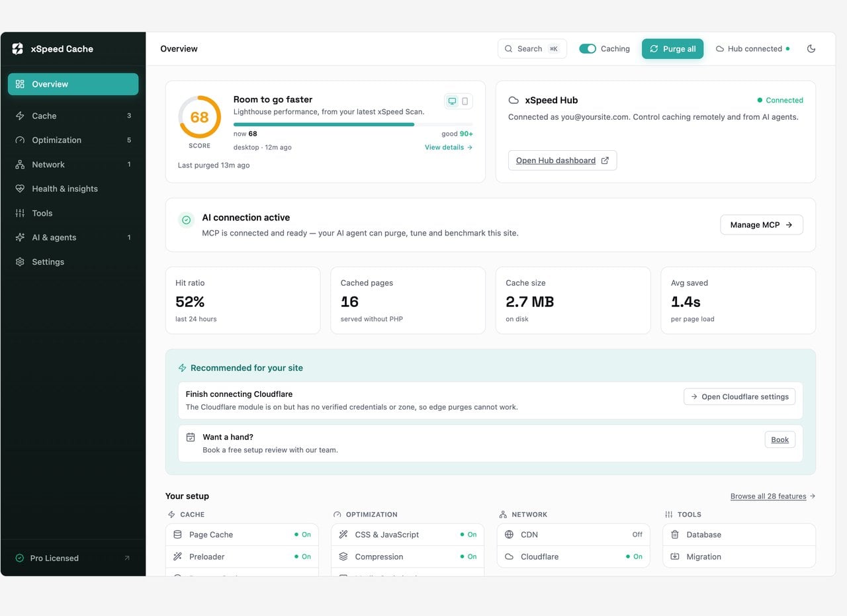This screenshot has width=847, height=616.
Task: Click Last purged 13m ago text
Action: tap(214, 165)
